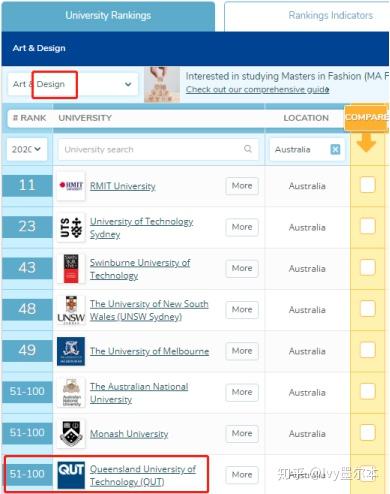
Task: Open the ranking year dropdown
Action: click(x=27, y=149)
